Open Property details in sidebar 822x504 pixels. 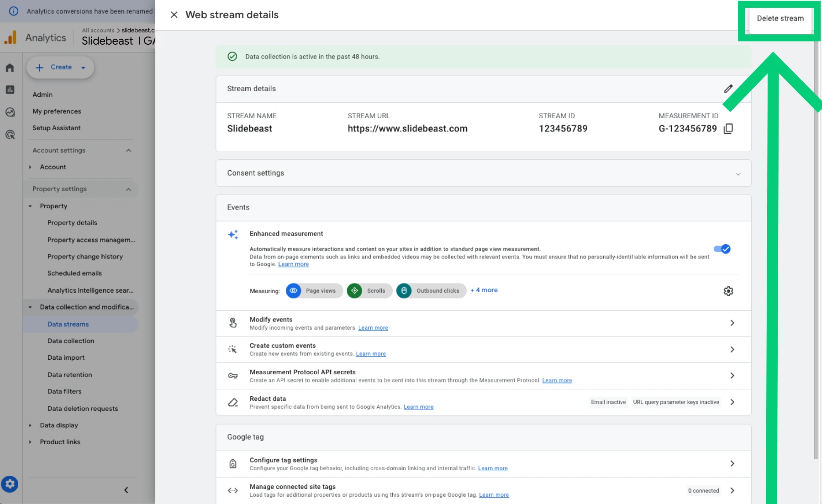click(x=72, y=223)
